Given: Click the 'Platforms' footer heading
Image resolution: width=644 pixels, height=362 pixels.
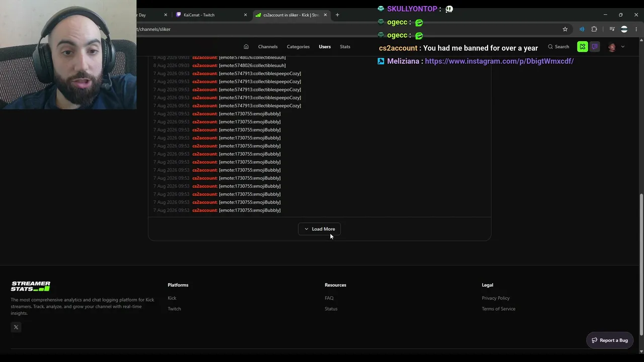Looking at the screenshot, I should point(178,285).
